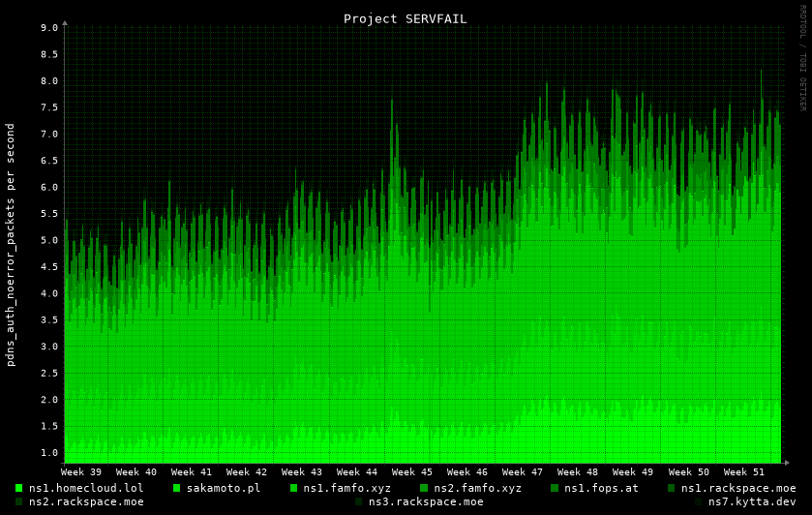Click the Week 47 x-axis label

click(x=523, y=472)
